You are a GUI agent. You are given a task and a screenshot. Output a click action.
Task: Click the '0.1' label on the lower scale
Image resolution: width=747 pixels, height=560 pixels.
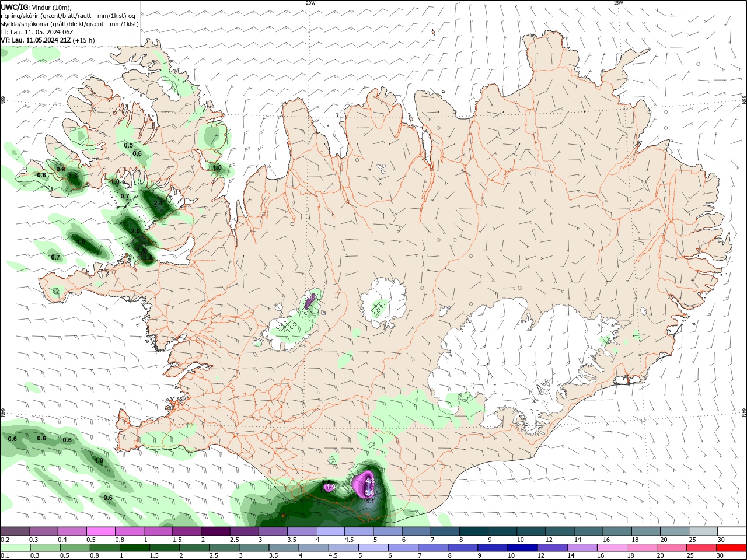click(x=5, y=556)
